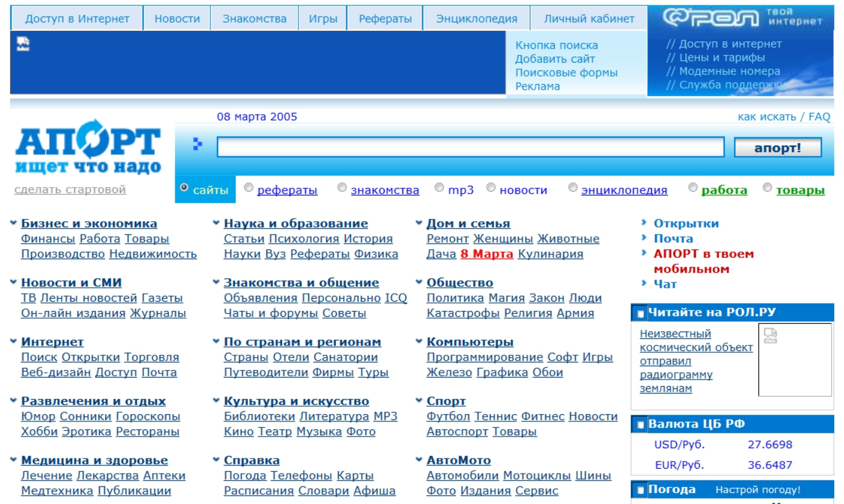Expand the Компьютеры category arrow
The height and width of the screenshot is (504, 844).
point(419,342)
